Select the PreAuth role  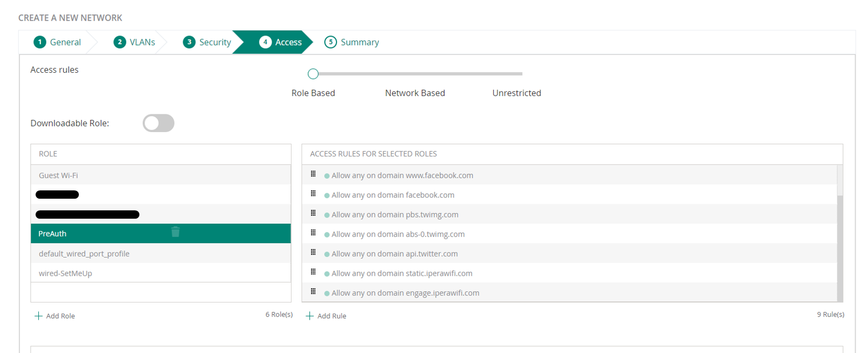pyautogui.click(x=160, y=234)
